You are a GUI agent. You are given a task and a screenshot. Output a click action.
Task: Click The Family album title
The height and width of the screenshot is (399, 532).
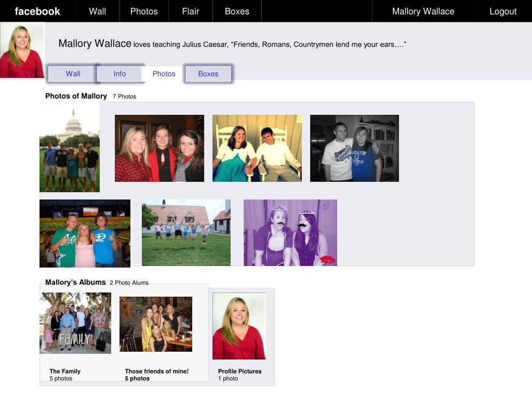coord(65,371)
